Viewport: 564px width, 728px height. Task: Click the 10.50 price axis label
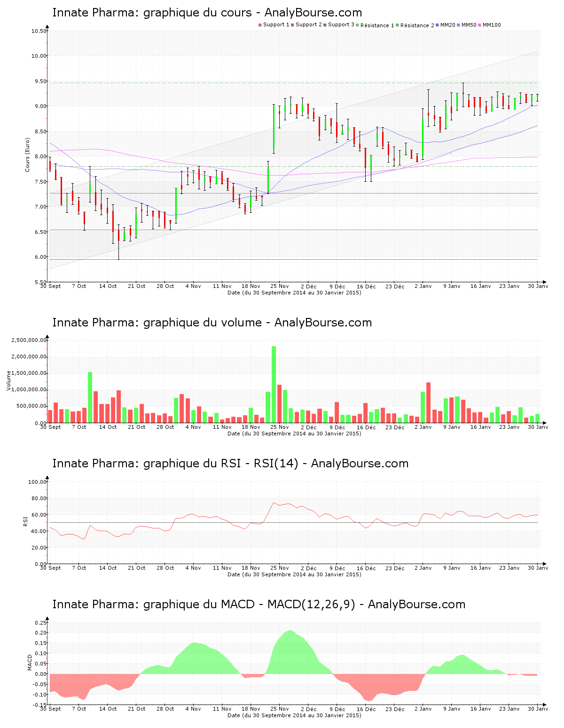[39, 31]
